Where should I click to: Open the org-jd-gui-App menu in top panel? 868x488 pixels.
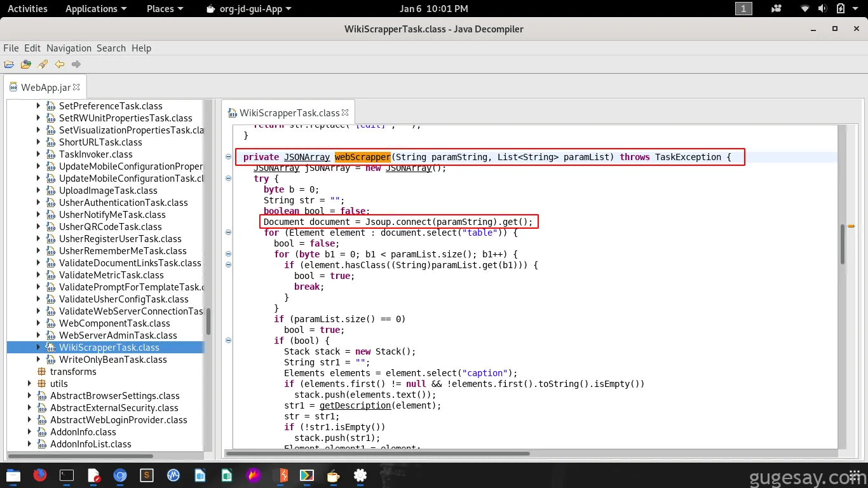pyautogui.click(x=249, y=9)
